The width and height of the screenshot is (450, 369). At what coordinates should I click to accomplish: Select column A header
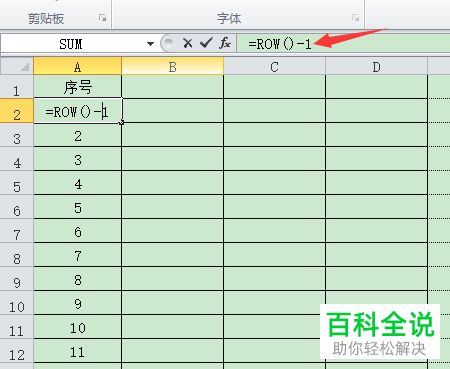click(77, 66)
